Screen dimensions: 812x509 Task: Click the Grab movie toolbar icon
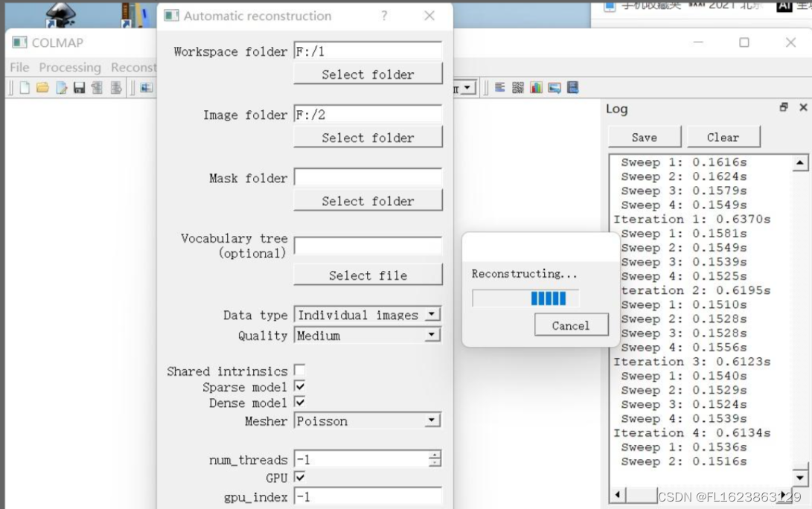[x=573, y=88]
